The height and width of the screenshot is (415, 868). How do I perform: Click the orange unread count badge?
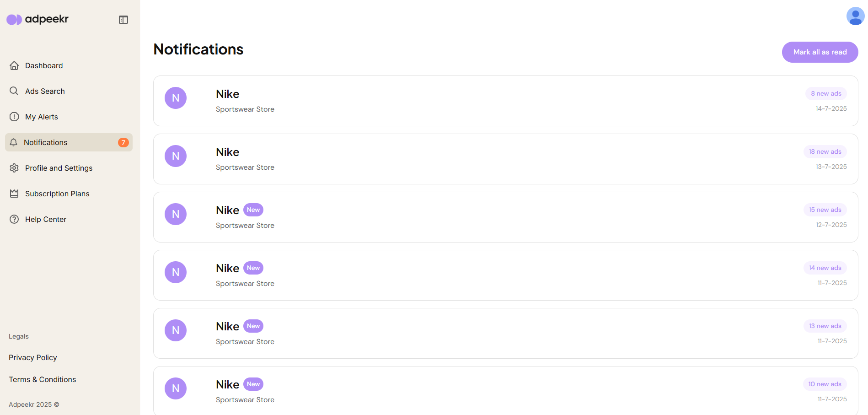tap(123, 142)
